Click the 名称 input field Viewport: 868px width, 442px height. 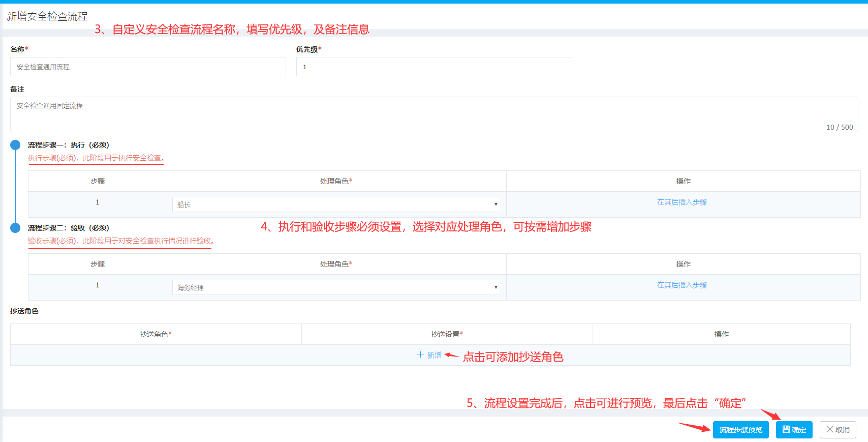click(148, 67)
